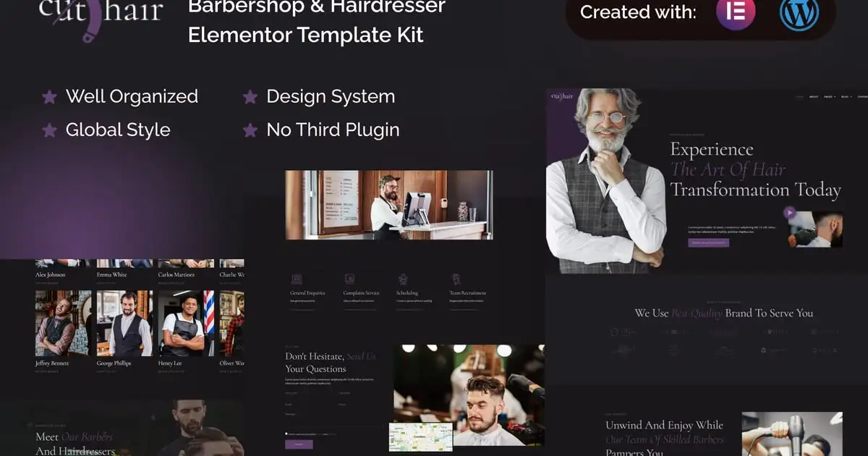Tick the consent checkbox above submit button

click(287, 433)
